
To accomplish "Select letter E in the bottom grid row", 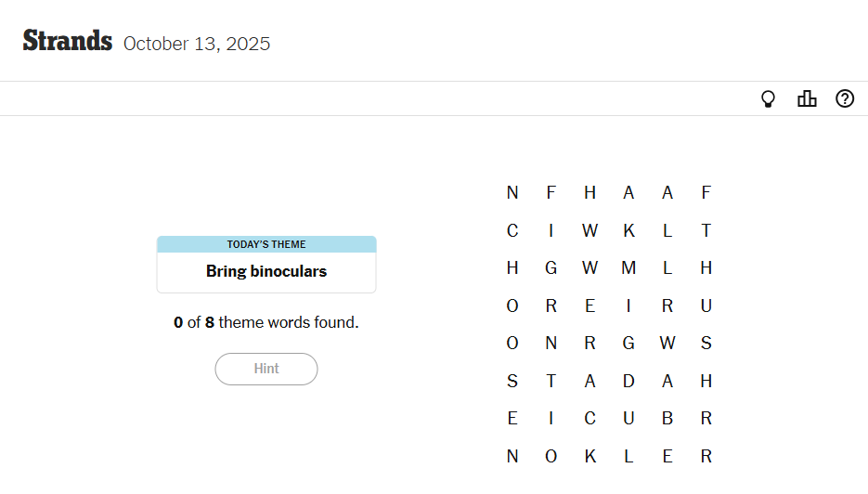I will point(667,457).
